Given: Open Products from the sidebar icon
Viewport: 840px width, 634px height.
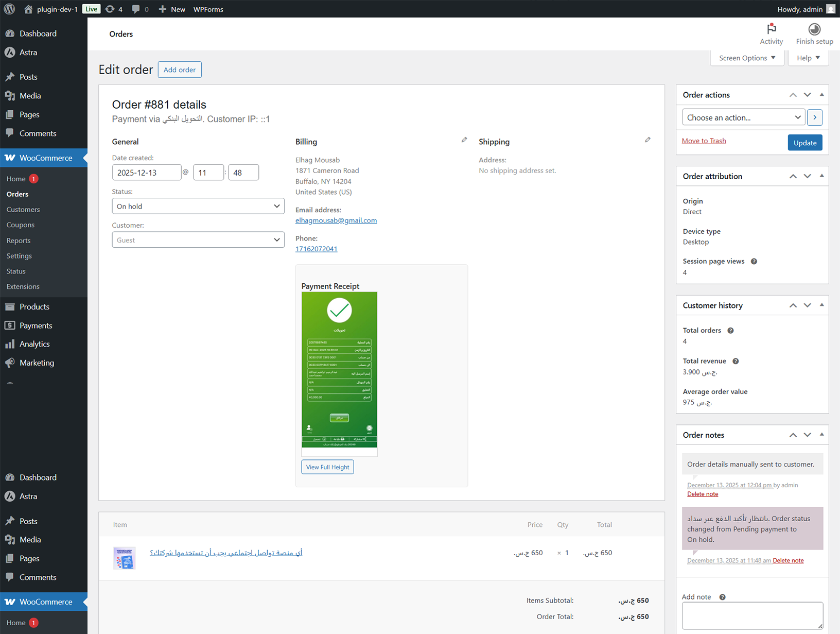Looking at the screenshot, I should pos(10,306).
